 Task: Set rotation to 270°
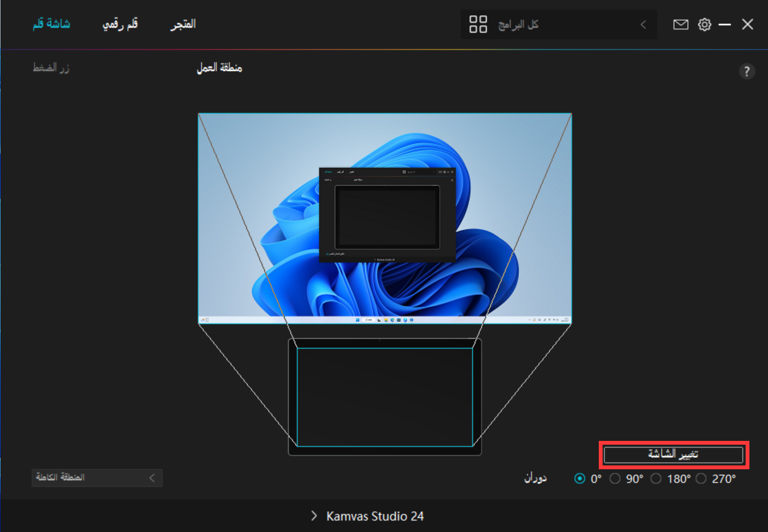(x=701, y=479)
